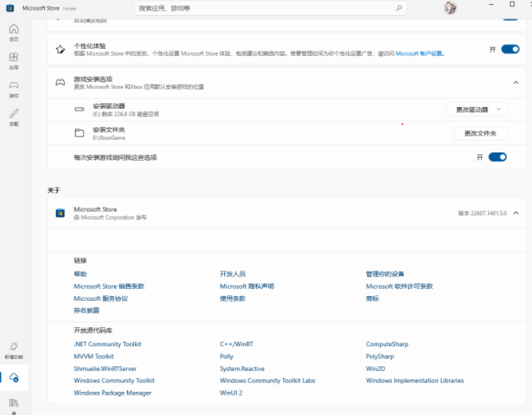Click the 链接 heading

[x=81, y=260]
